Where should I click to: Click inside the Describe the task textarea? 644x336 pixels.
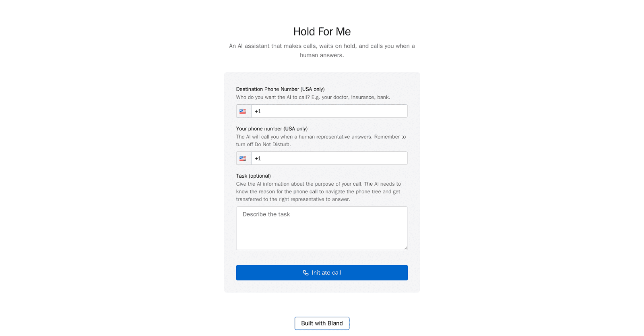point(322,228)
